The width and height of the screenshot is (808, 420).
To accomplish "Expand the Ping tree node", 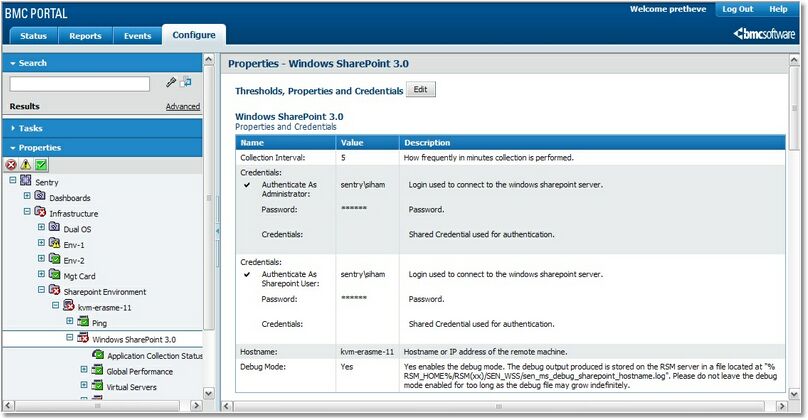I will point(70,321).
